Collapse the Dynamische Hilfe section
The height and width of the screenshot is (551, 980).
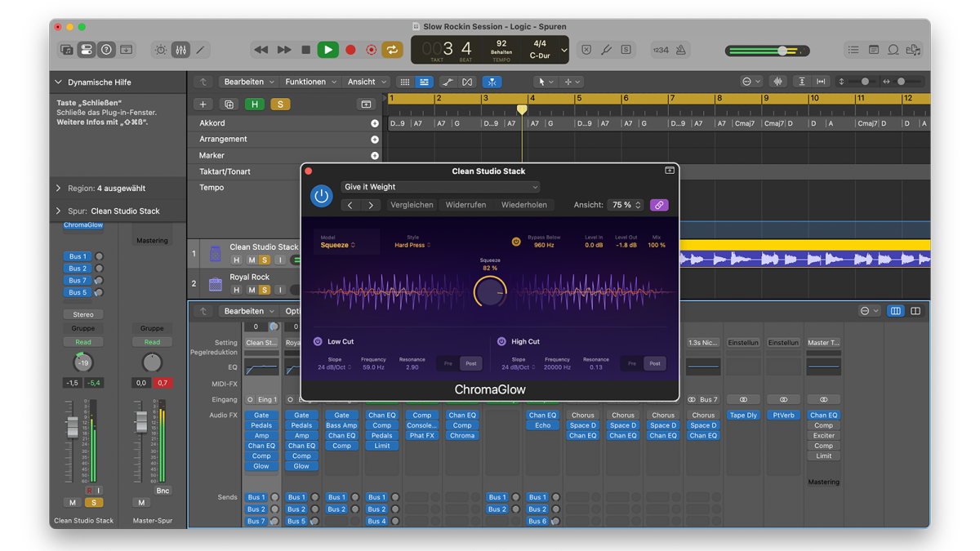pos(58,82)
